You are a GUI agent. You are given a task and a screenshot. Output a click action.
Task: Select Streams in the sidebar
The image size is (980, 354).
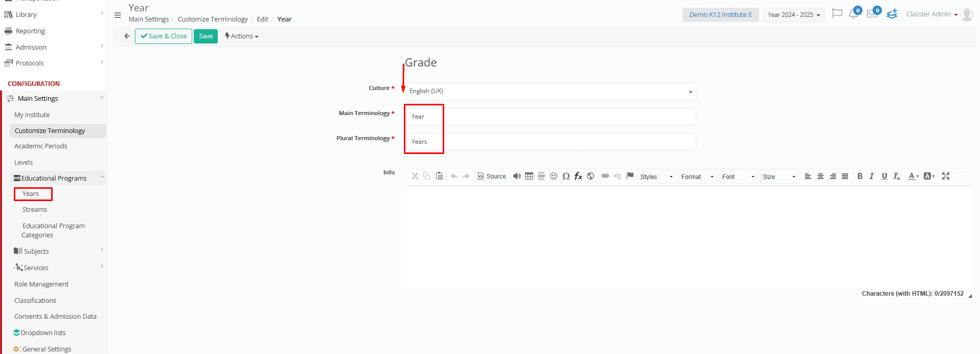tap(35, 210)
